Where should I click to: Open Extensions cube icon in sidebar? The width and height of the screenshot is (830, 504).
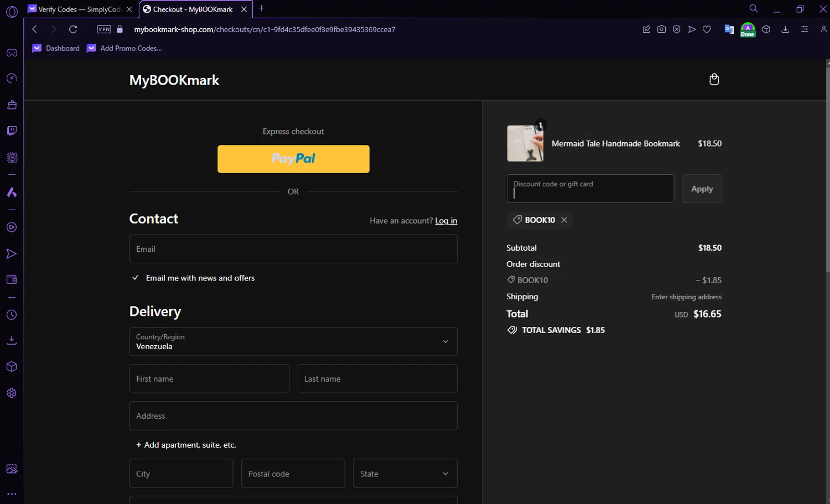point(12,367)
